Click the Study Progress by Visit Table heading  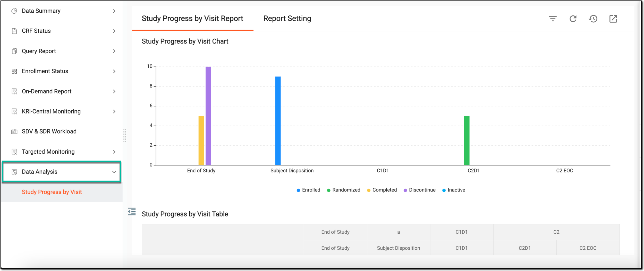pyautogui.click(x=185, y=214)
